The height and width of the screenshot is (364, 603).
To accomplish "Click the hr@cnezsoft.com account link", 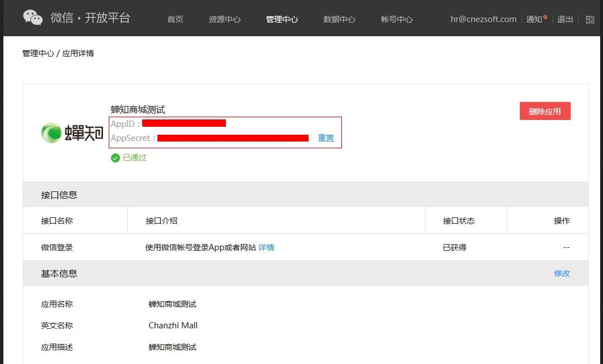I will 484,19.
